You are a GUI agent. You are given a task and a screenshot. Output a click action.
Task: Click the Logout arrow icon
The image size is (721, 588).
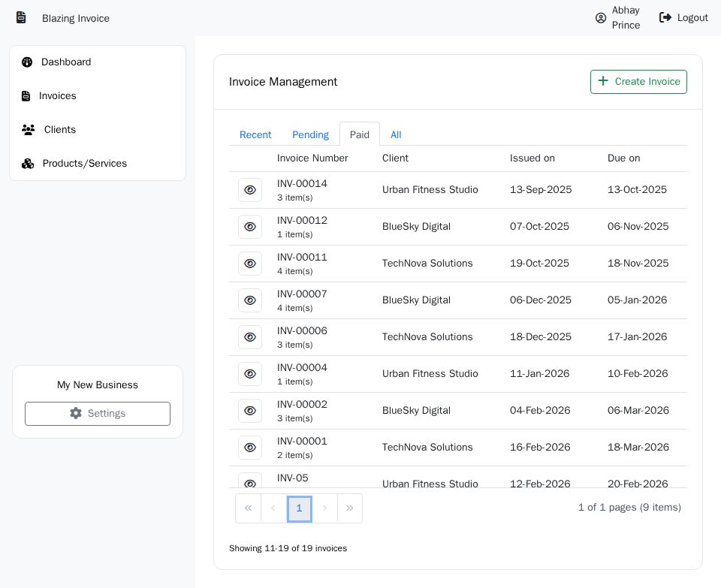(665, 17)
